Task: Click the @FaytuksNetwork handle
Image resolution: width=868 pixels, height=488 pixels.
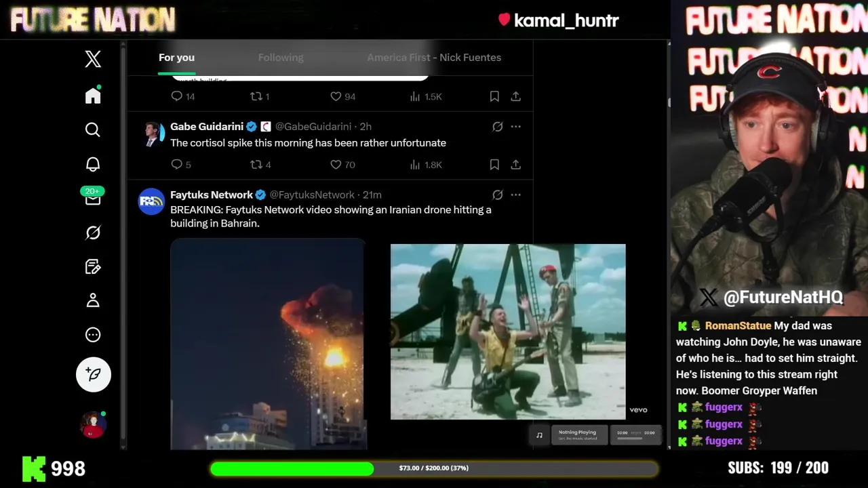Action: tap(312, 195)
